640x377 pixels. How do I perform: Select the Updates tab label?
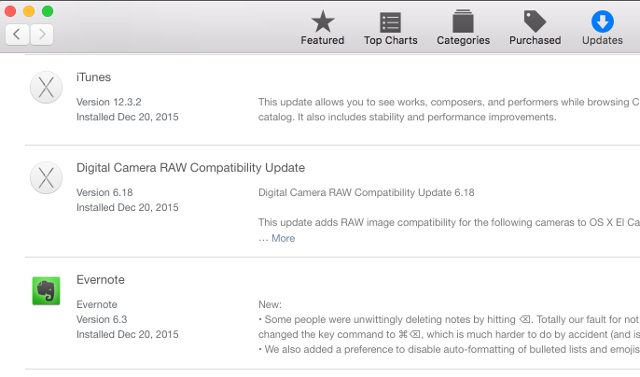(x=602, y=40)
